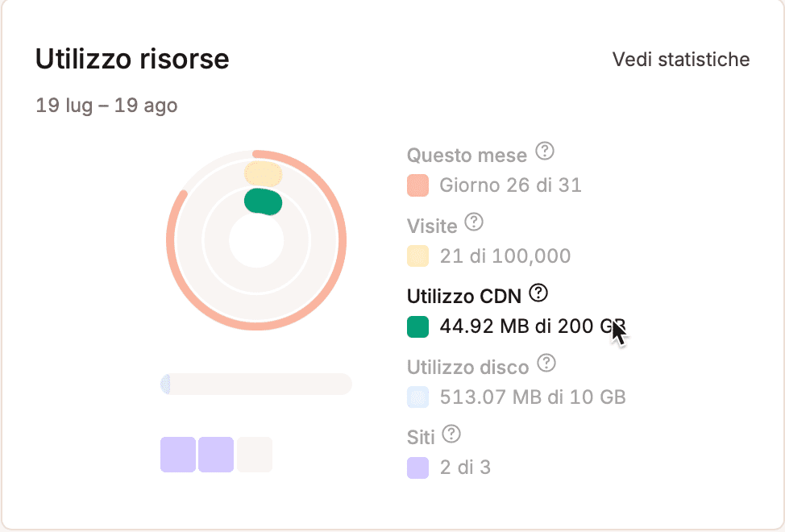Viewport: 785px width, 532px height.
Task: Click the first purple site block
Action: 178,455
